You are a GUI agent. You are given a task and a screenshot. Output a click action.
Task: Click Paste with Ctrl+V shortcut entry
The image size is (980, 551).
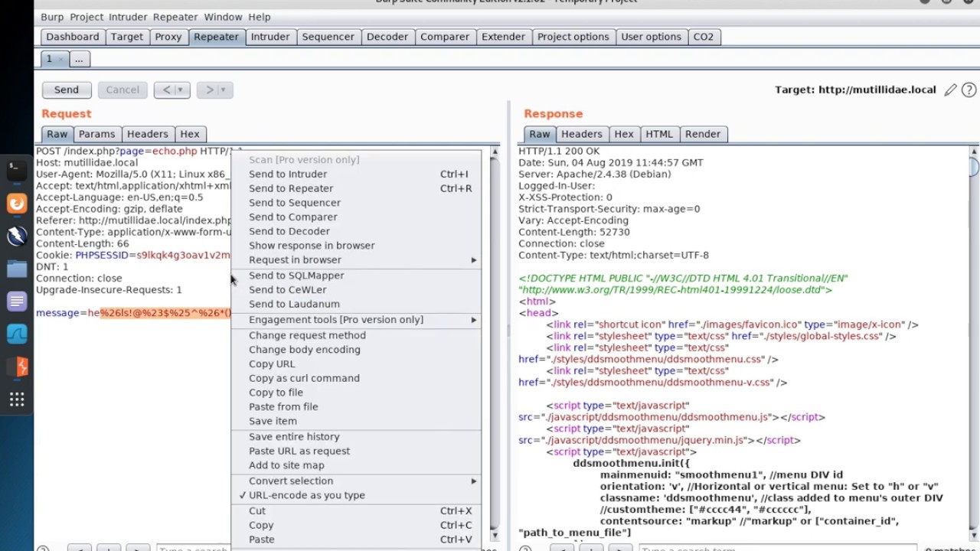[x=357, y=540]
